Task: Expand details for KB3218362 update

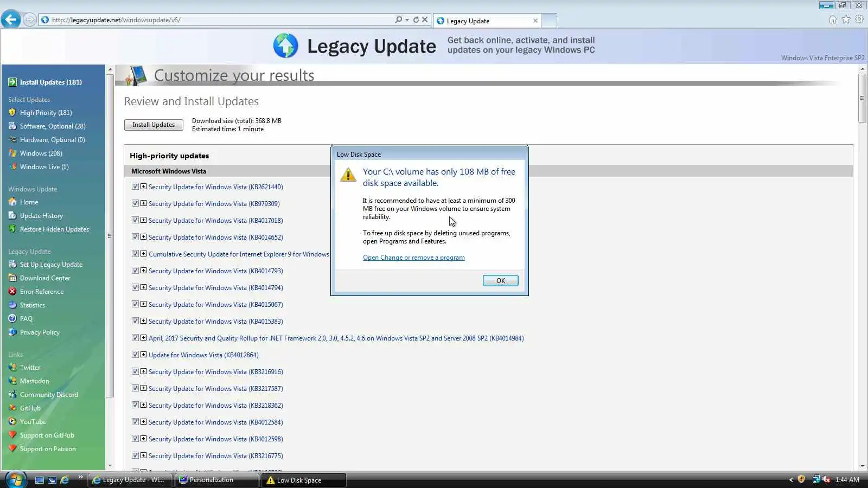Action: click(143, 405)
